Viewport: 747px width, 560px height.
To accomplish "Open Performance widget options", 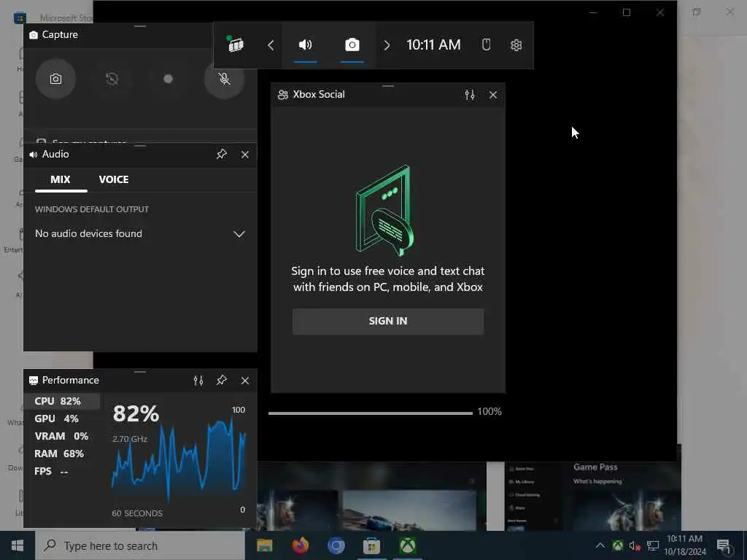I will coord(198,381).
